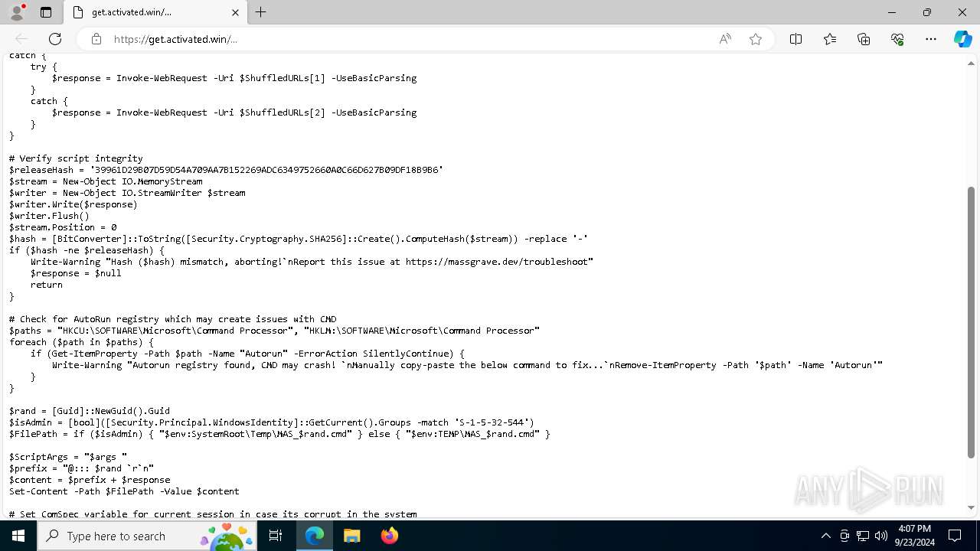Open Microsoft Edge from the taskbar
This screenshot has height=551, width=980.
coord(315,536)
